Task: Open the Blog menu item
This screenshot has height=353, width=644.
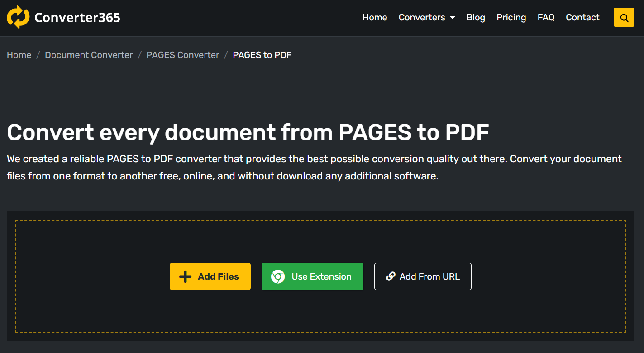Action: (x=476, y=17)
